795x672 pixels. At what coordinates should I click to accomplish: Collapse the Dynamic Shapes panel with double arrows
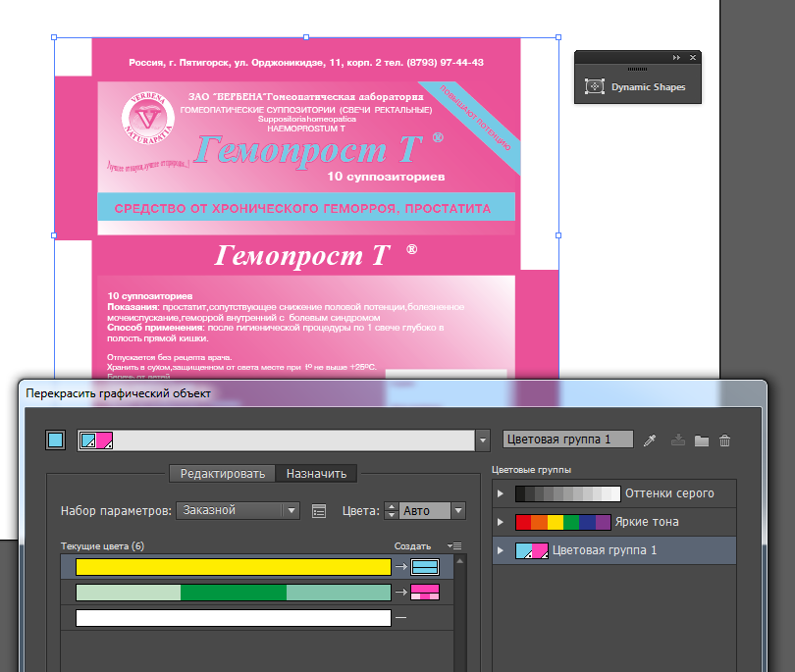676,58
